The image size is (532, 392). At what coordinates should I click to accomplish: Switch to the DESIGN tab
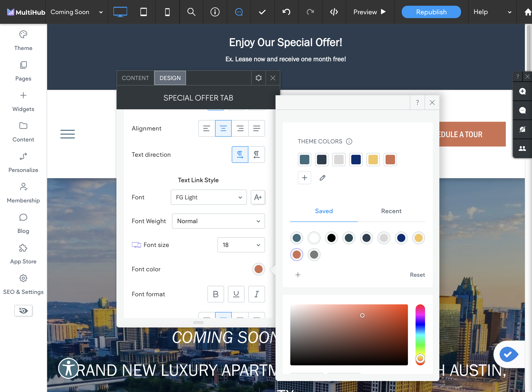tap(170, 78)
